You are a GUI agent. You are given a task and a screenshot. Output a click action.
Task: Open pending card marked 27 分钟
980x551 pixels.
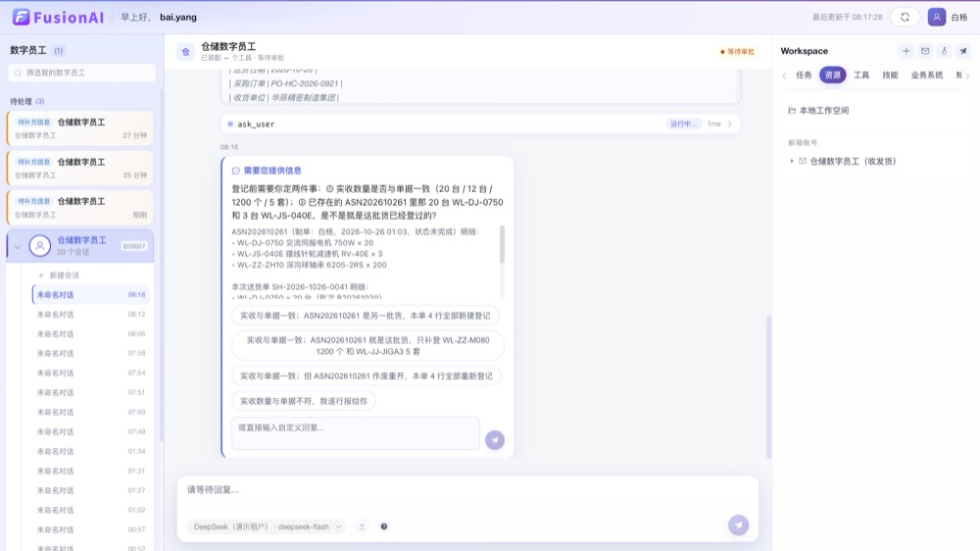[x=80, y=128]
